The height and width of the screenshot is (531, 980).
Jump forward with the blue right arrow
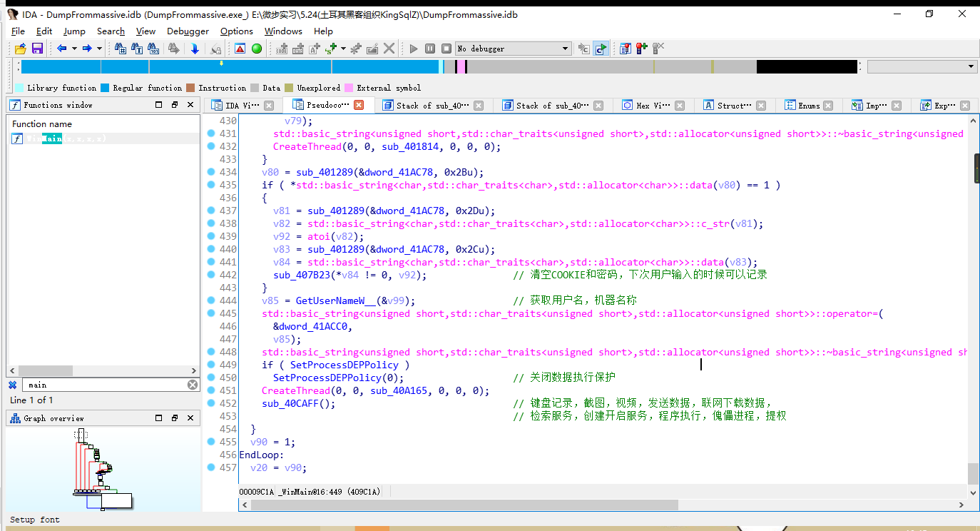[x=87, y=49]
